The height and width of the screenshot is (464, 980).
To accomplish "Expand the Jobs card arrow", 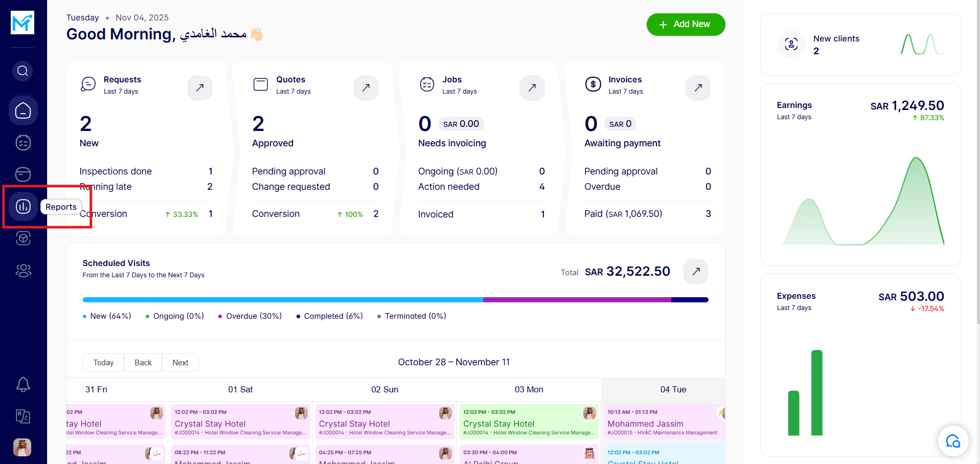I will 532,87.
